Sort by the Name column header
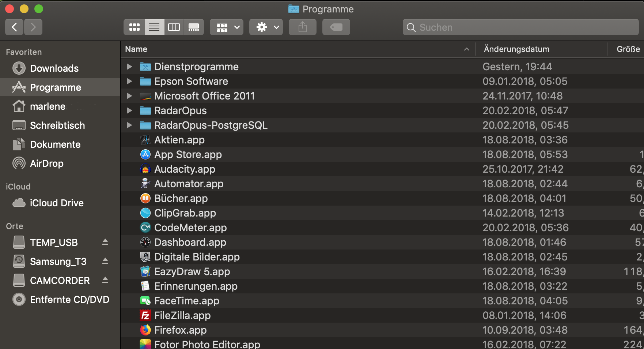Viewport: 644px width, 349px height. [x=298, y=49]
